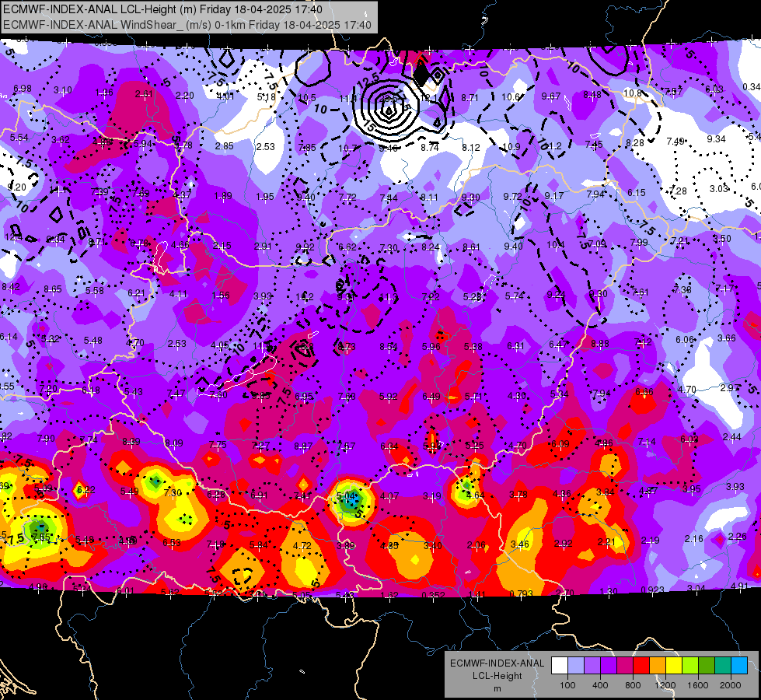Click the wind shear value 2.44

coord(732,436)
